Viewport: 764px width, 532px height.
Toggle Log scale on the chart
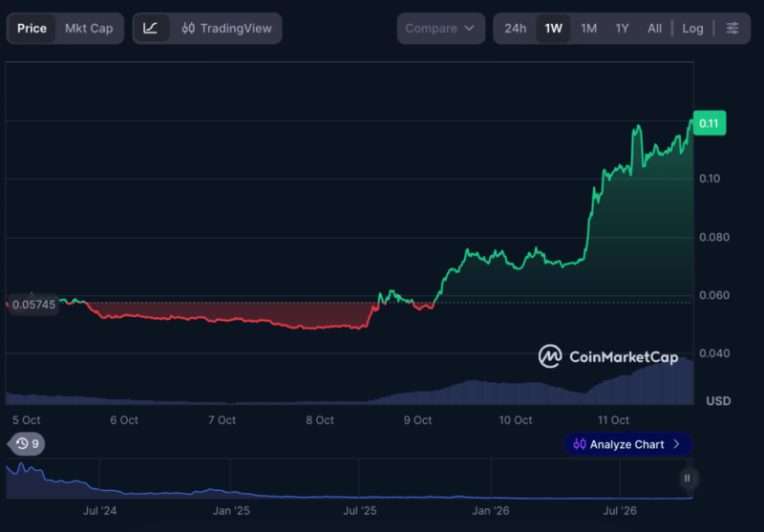click(x=692, y=29)
